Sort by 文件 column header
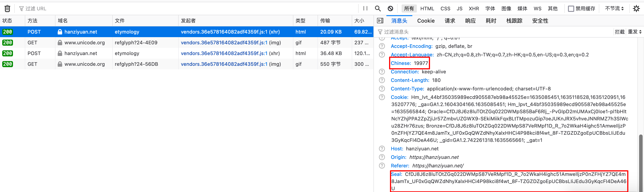Viewport: 644px width, 192px height. (145, 21)
